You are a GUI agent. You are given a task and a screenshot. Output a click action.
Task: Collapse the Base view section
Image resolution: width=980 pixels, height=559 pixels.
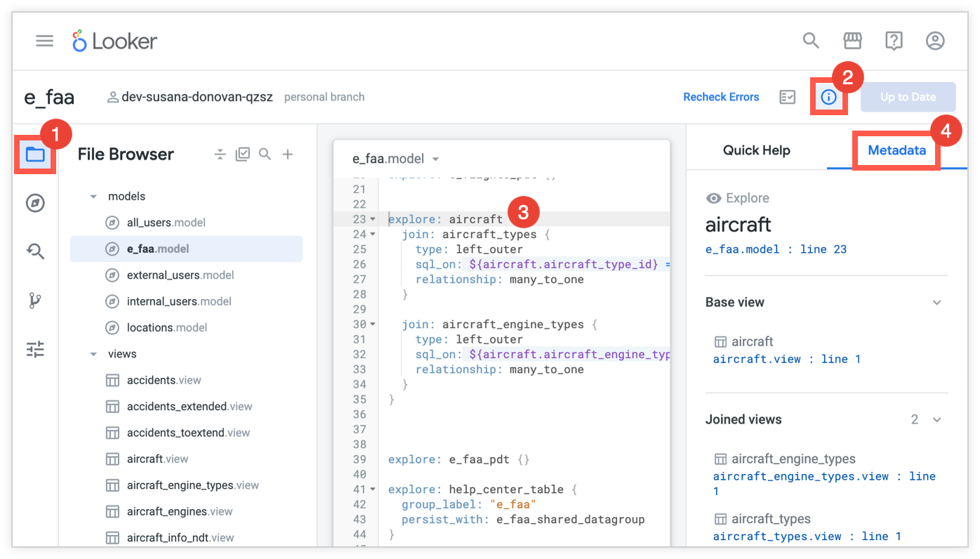click(x=936, y=303)
